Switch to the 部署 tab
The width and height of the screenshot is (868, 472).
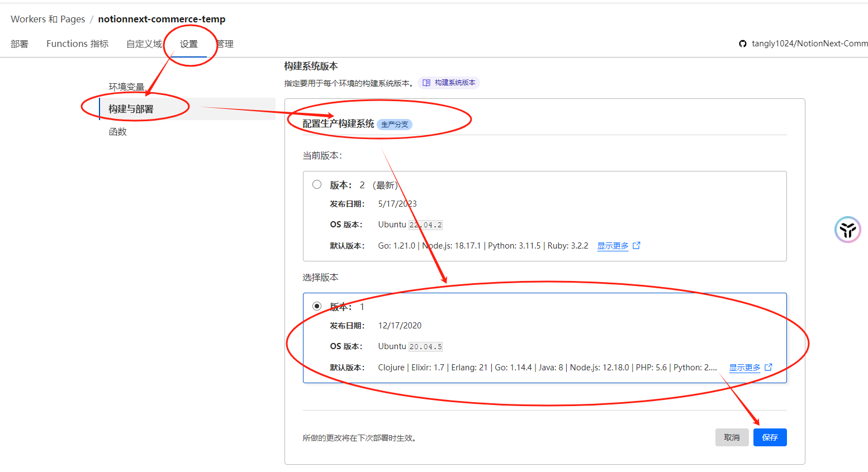20,44
